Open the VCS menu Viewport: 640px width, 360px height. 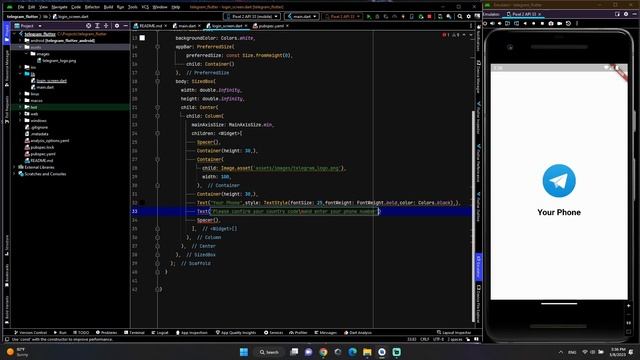[145, 7]
